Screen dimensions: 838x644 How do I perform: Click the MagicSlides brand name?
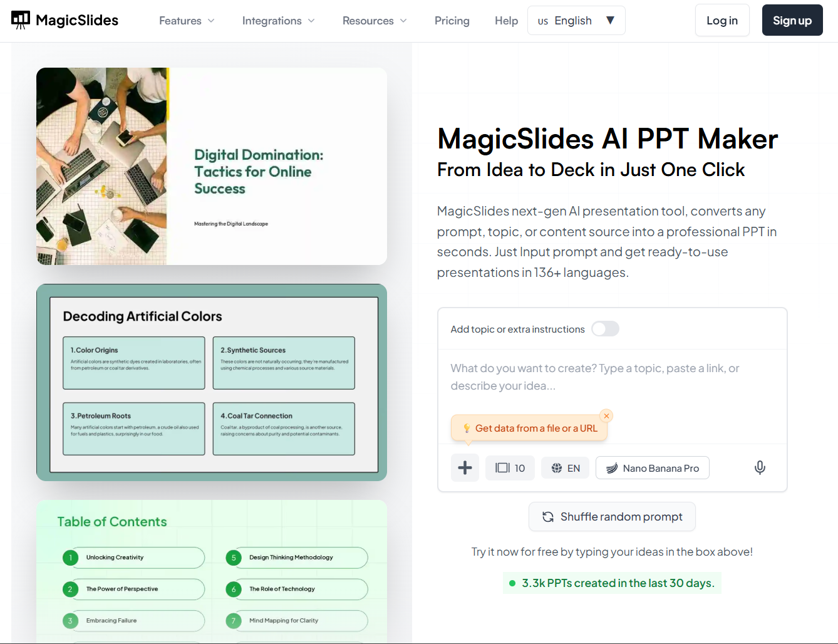[x=77, y=20]
